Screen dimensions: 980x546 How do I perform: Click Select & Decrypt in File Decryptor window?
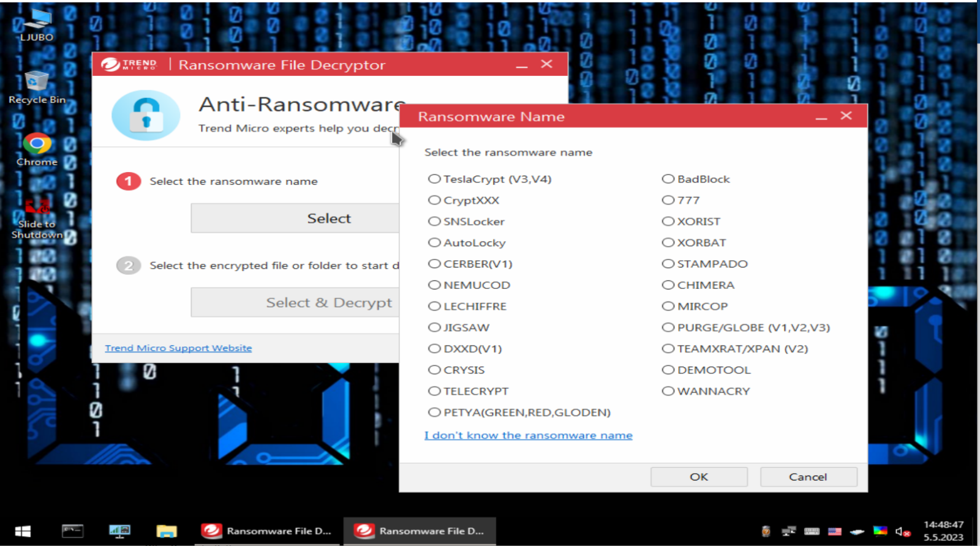pos(295,302)
